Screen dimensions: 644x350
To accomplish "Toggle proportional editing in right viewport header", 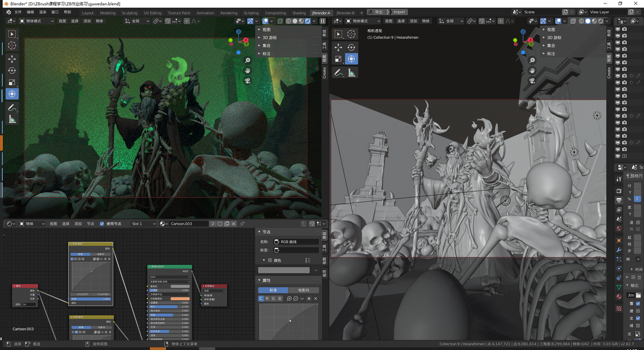I will click(x=501, y=21).
